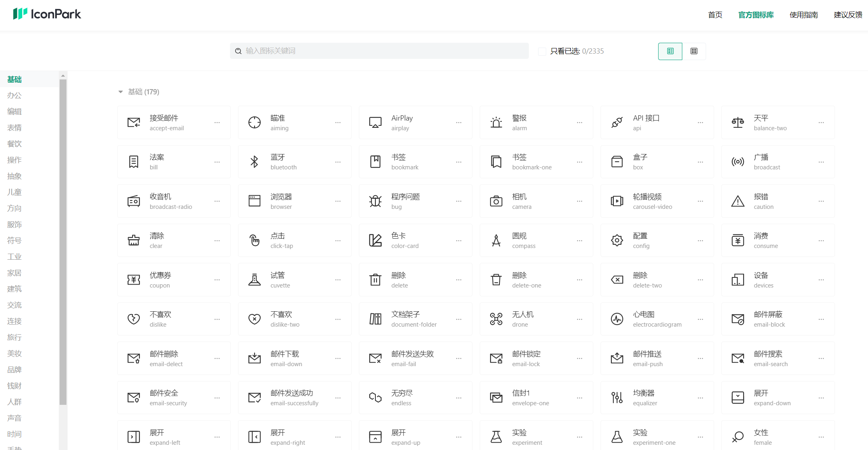Select the camera icon

(x=496, y=201)
